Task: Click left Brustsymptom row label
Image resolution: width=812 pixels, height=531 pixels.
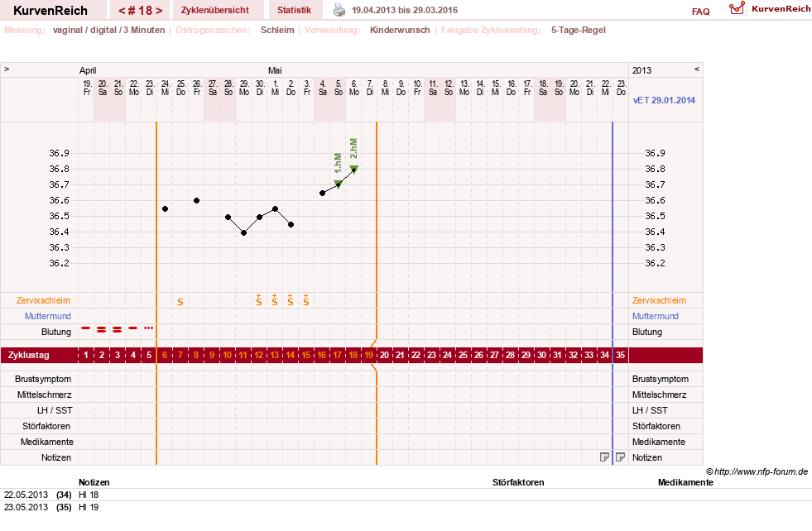Action: pos(43,379)
